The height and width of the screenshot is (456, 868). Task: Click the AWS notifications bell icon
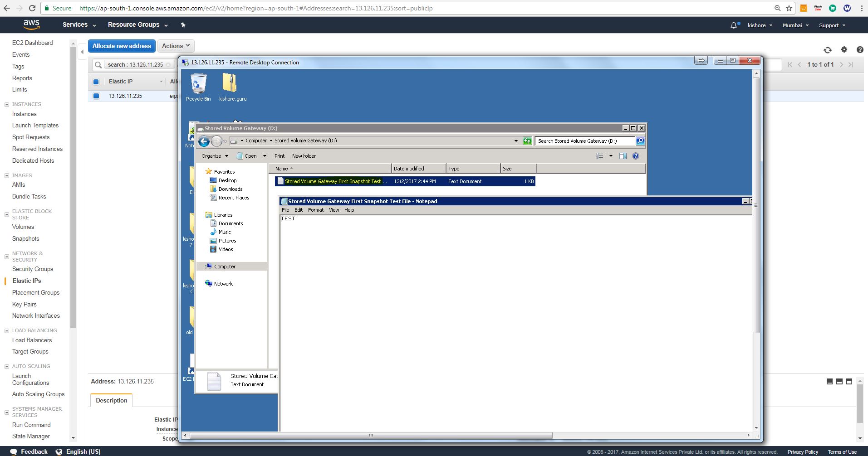[733, 25]
